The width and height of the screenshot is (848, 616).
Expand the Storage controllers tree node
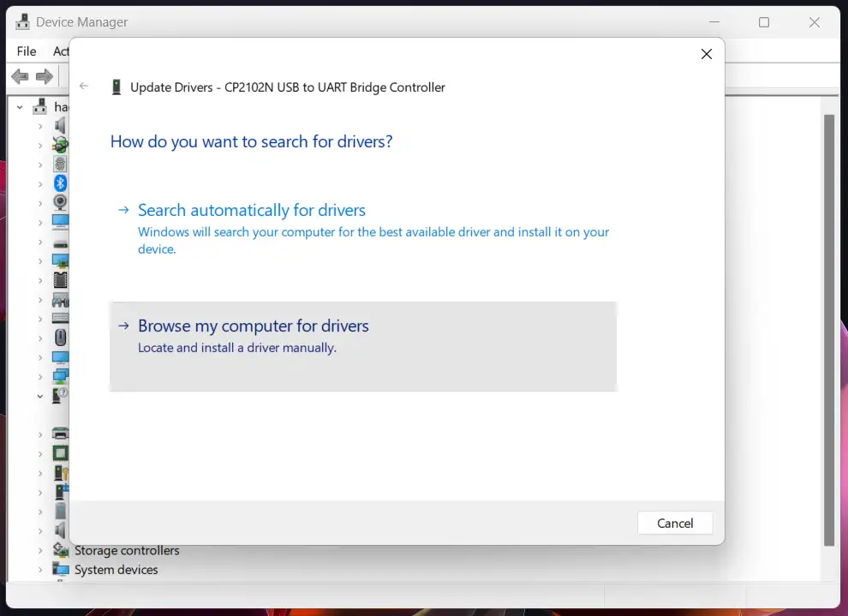(x=39, y=550)
